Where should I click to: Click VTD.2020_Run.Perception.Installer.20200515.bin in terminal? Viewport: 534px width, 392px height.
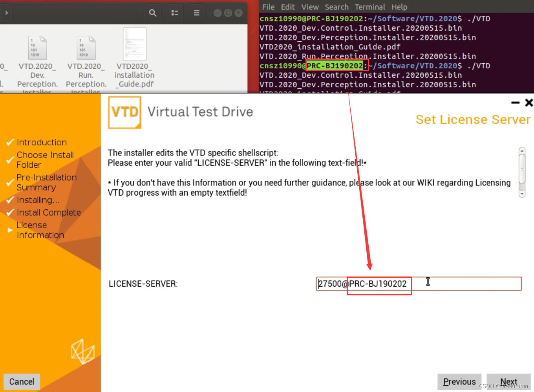pyautogui.click(x=368, y=56)
